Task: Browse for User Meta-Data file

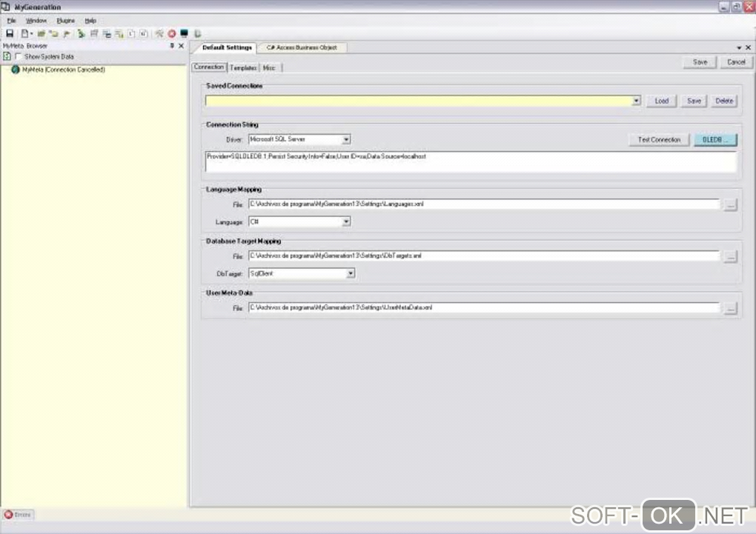Action: click(731, 308)
